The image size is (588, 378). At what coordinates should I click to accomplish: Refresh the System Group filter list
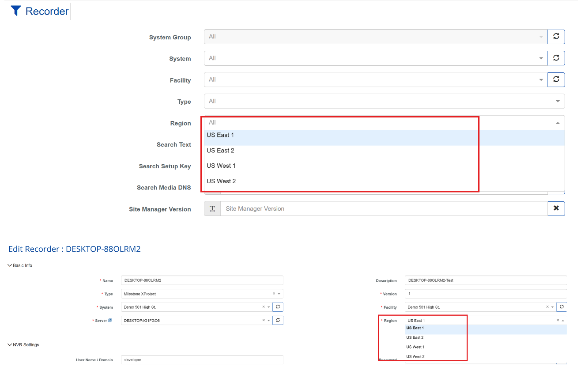556,37
